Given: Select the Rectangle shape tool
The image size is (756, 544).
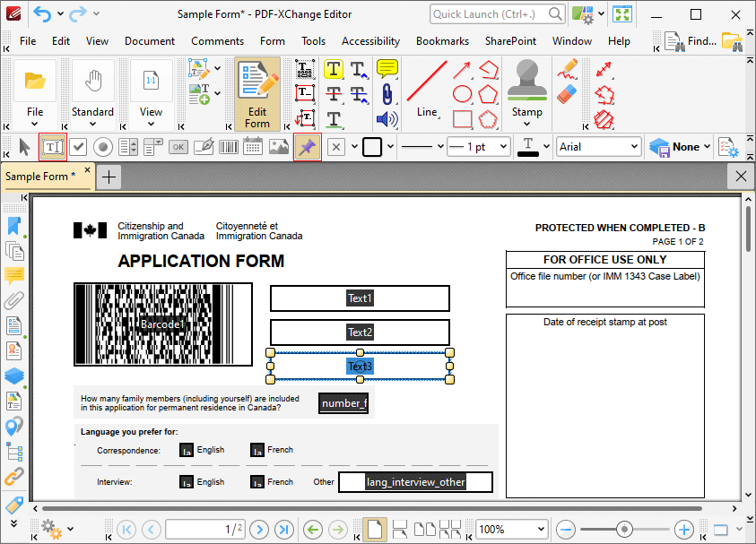Looking at the screenshot, I should coord(462,119).
